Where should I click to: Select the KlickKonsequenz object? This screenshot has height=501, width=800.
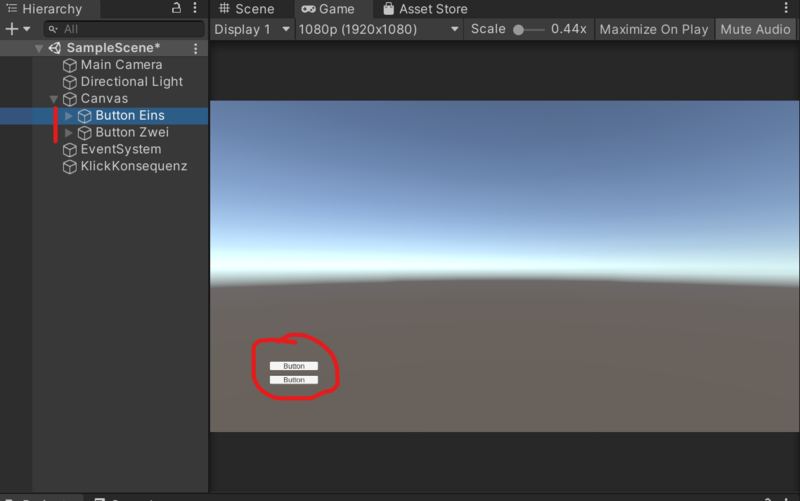134,166
